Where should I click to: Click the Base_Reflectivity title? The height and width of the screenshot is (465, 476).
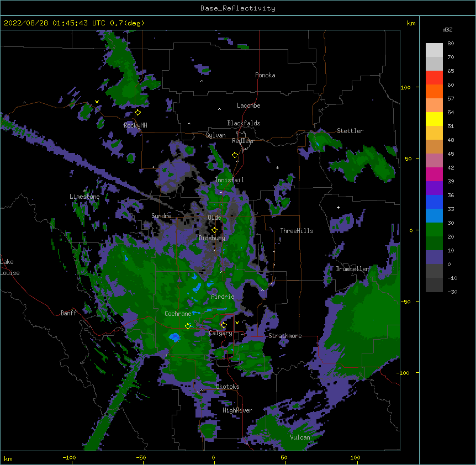coord(238,8)
